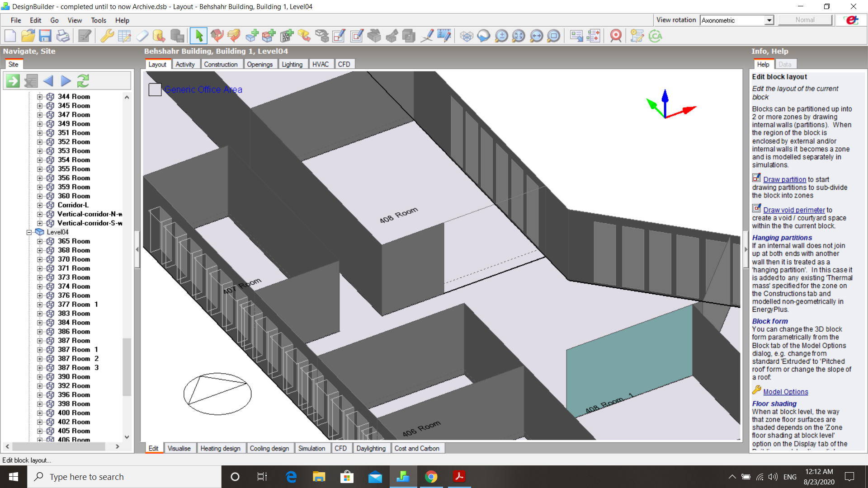This screenshot has width=868, height=488.
Task: Click the New file icon
Action: pos(10,36)
